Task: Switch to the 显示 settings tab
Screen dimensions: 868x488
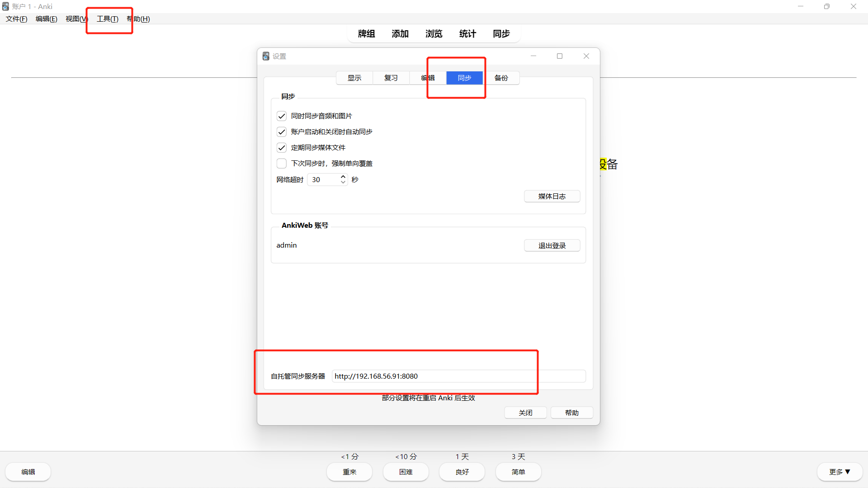Action: click(354, 78)
